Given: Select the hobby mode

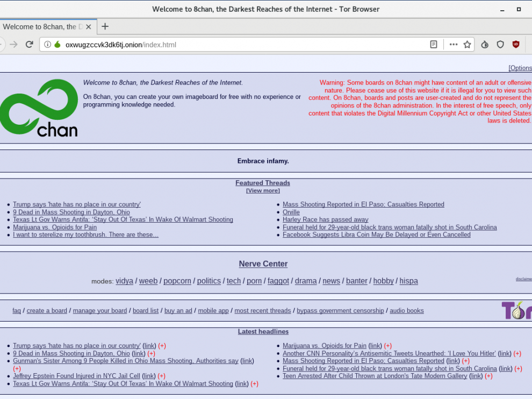Looking at the screenshot, I should click(x=383, y=281).
